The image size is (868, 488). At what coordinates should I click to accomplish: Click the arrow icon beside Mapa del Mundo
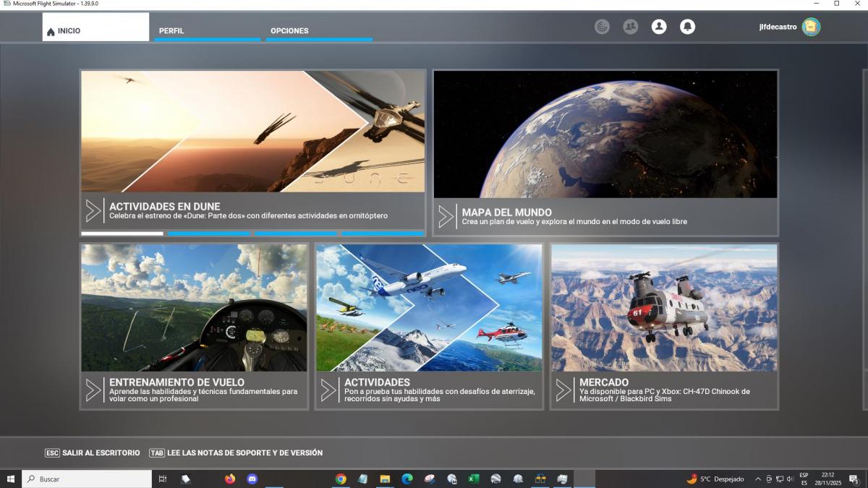(x=446, y=216)
